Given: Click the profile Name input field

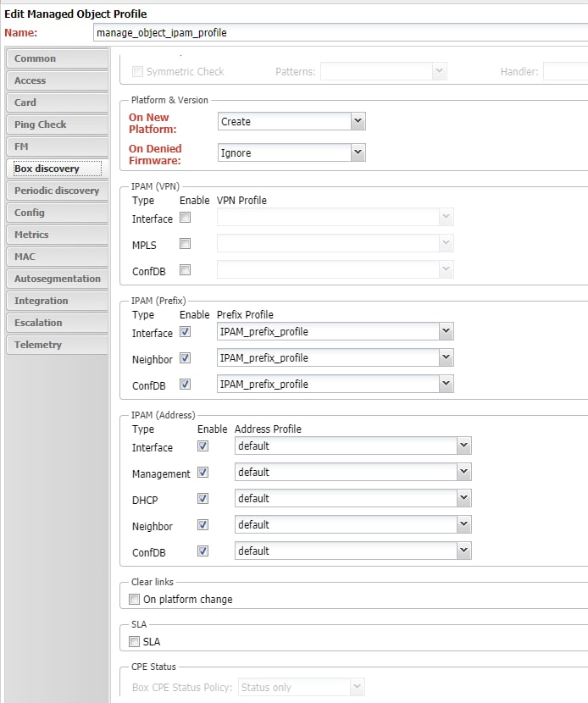Looking at the screenshot, I should click(x=341, y=33).
